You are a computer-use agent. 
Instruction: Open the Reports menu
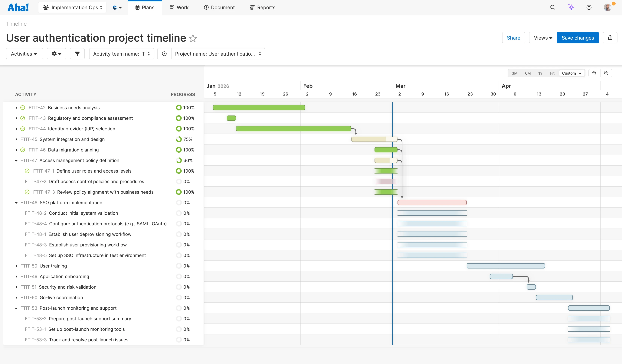[x=262, y=7]
